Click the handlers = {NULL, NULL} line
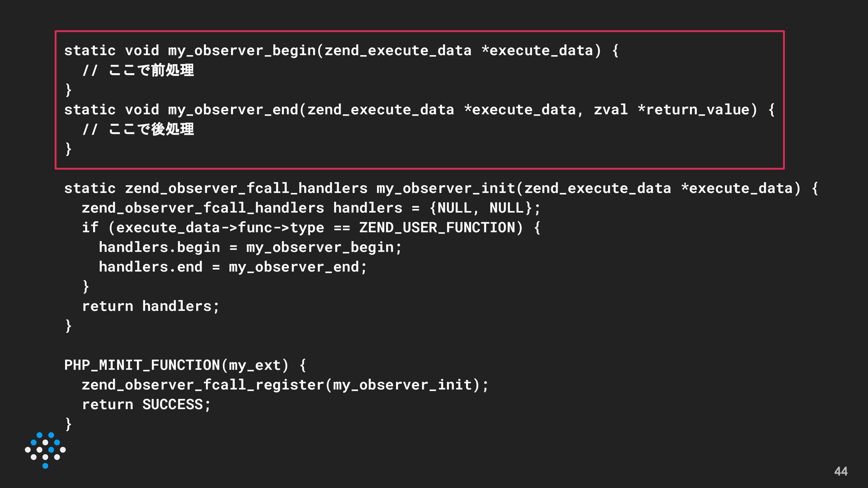This screenshot has height=488, width=868. point(311,208)
